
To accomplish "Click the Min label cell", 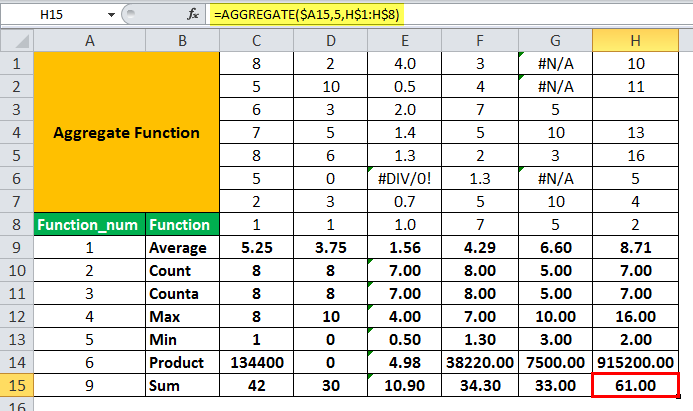I will 183,339.
